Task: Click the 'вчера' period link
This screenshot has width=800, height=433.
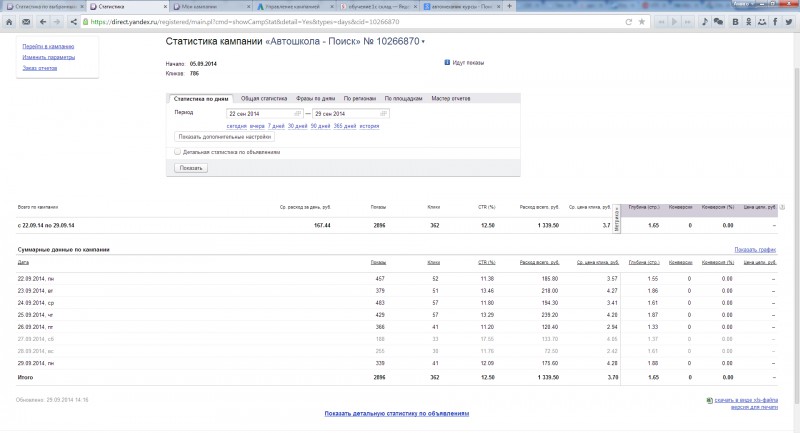Action: point(257,126)
